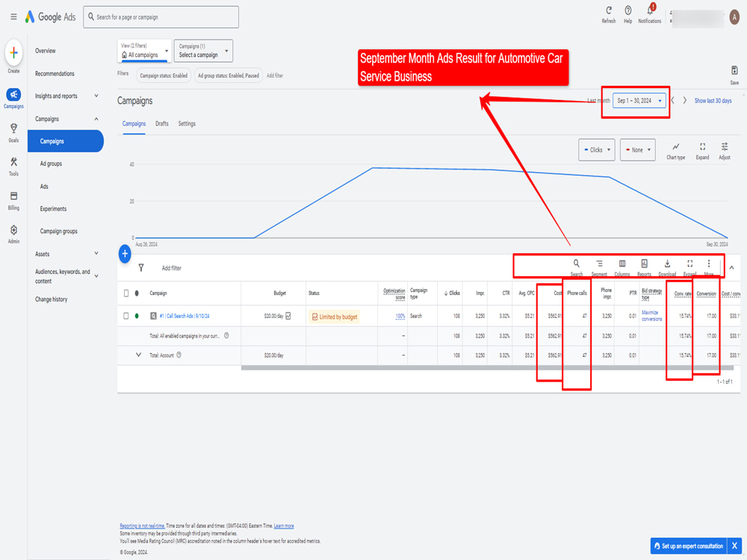Expand the chart view
The width and height of the screenshot is (747, 560).
point(702,151)
